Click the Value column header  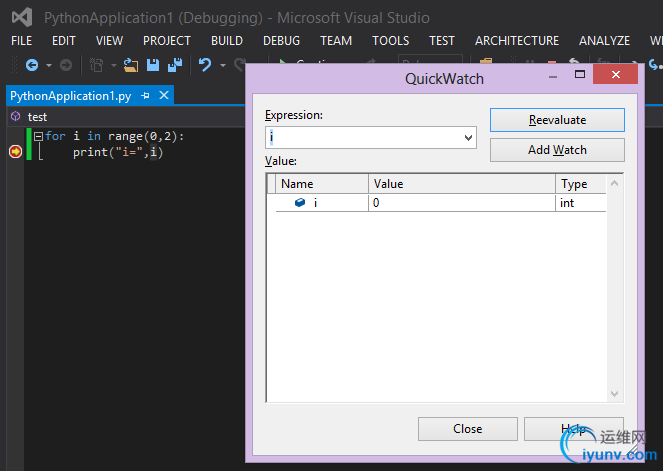462,184
